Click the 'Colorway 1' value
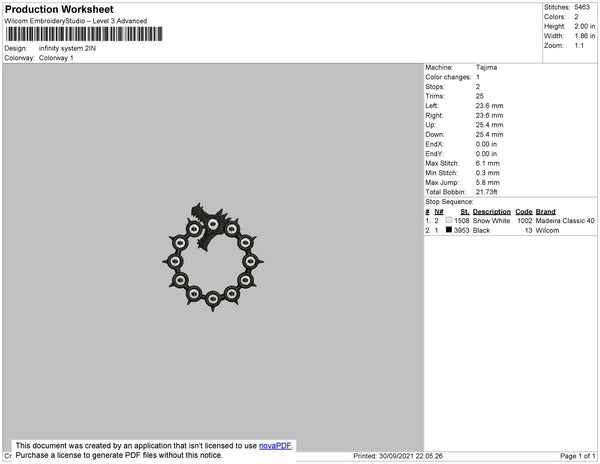Viewport: 600px width, 464px height. (x=56, y=58)
